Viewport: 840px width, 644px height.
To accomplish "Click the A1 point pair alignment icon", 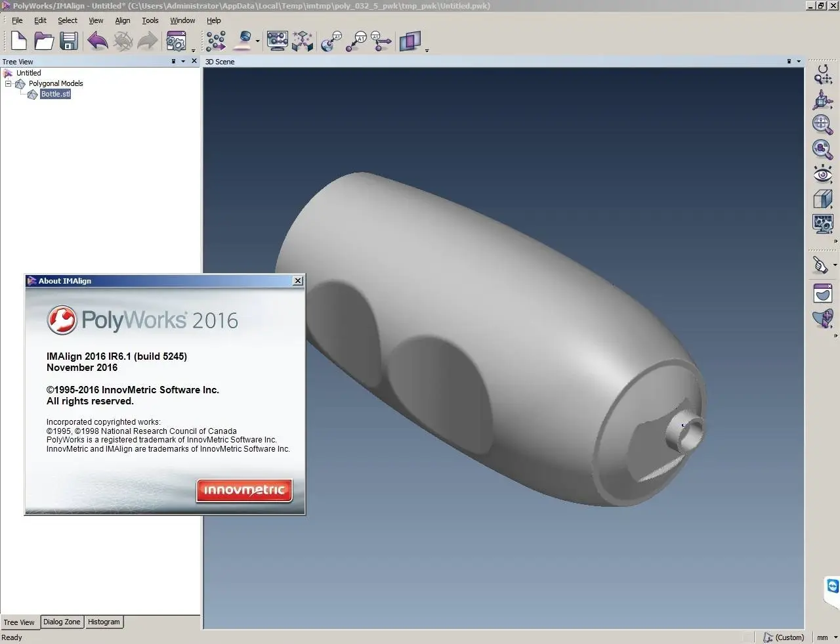I will [356, 41].
